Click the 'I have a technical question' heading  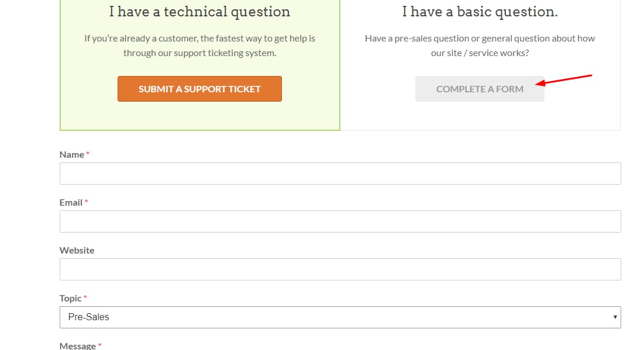click(x=199, y=12)
